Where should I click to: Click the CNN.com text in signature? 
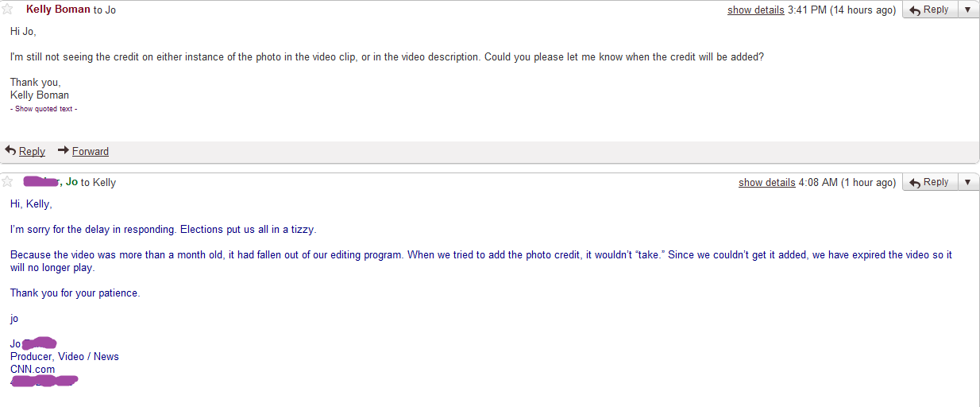[x=33, y=369]
